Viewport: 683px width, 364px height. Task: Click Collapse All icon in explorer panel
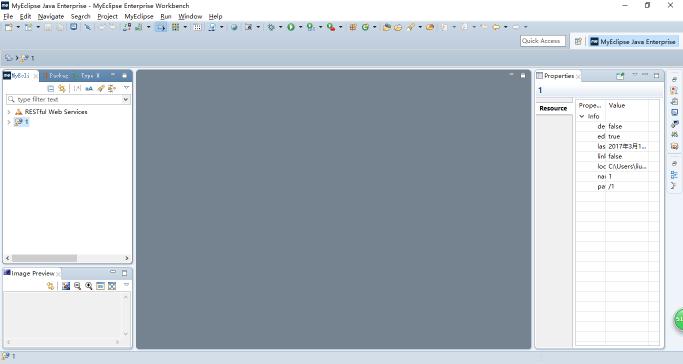pyautogui.click(x=51, y=88)
